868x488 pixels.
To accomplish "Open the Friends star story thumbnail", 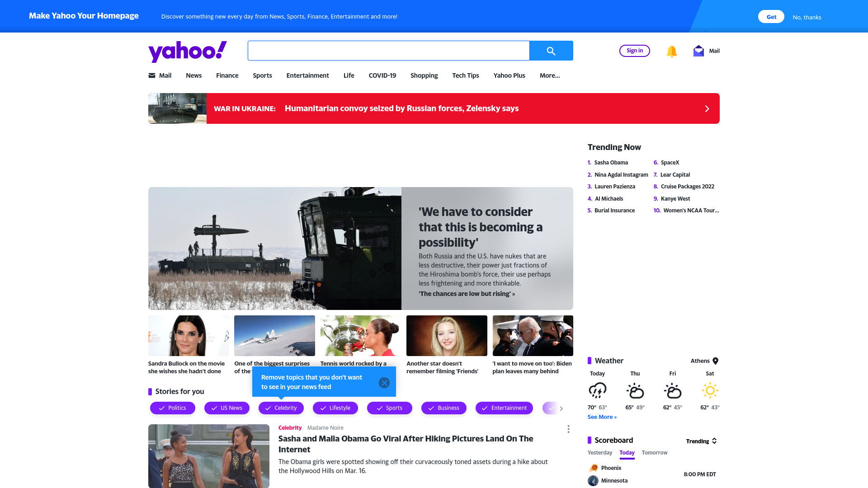I will pos(447,336).
